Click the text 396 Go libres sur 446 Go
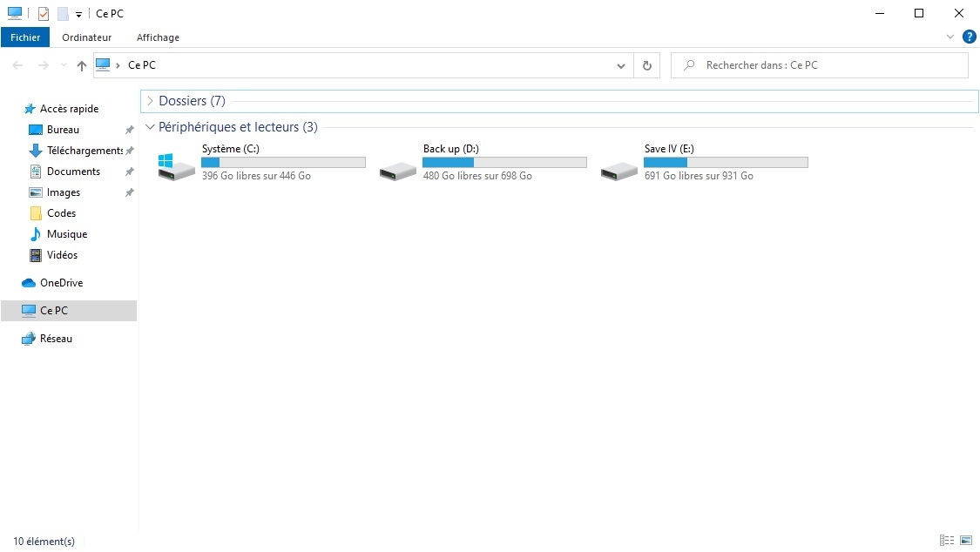This screenshot has width=980, height=552. (256, 176)
